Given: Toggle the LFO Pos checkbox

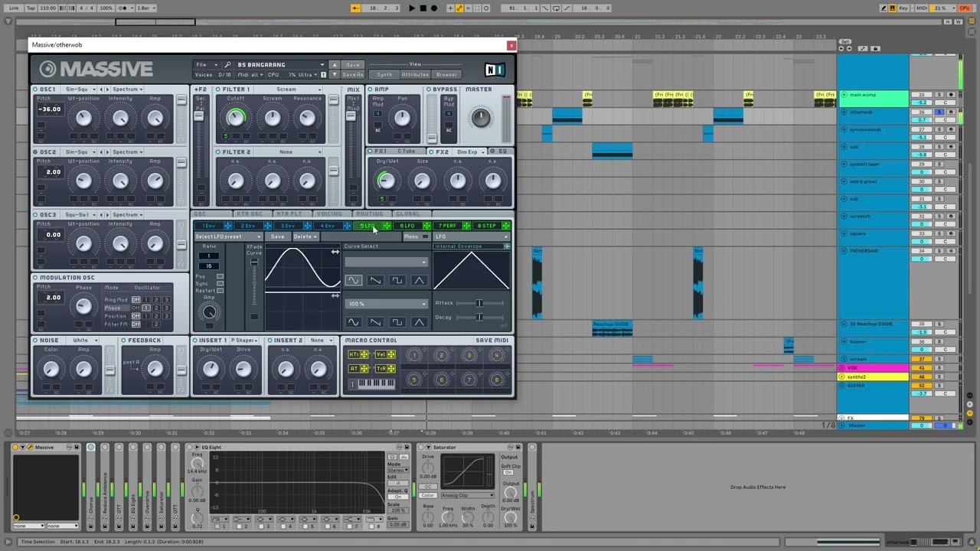Looking at the screenshot, I should 220,276.
